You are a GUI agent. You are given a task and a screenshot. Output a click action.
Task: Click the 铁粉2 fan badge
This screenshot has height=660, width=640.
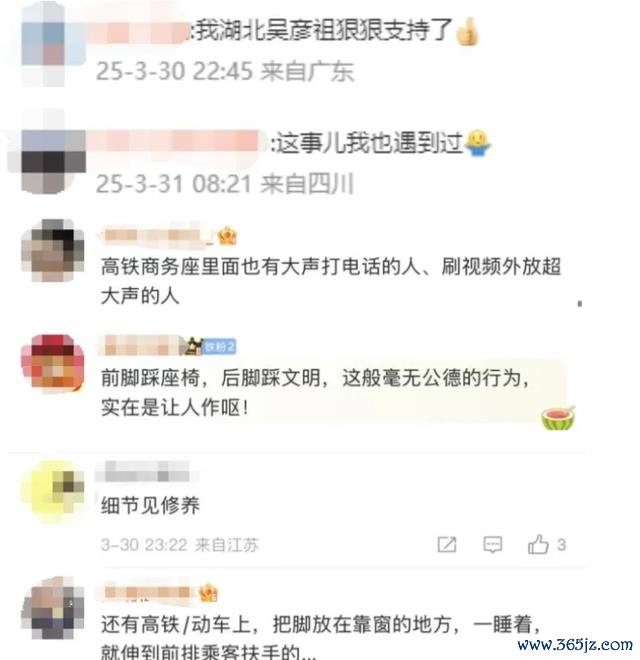219,347
